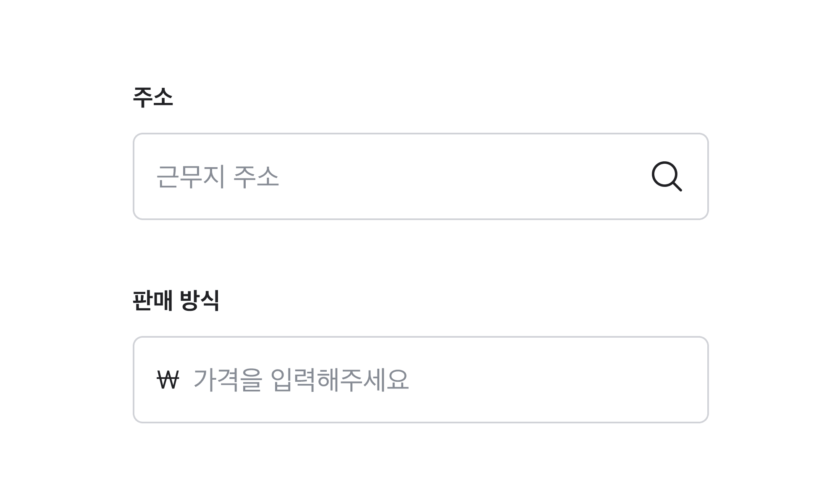The image size is (840, 504).
Task: Click the 판매 방식 heading above the price box
Action: click(x=176, y=300)
